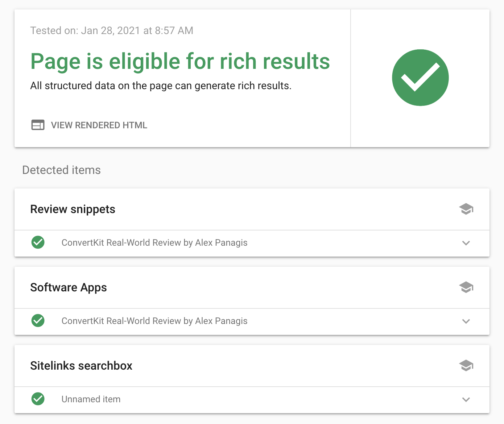Viewport: 504px width, 424px height.
Task: Open the Review snippets learn-more graduation cap
Action: (466, 209)
